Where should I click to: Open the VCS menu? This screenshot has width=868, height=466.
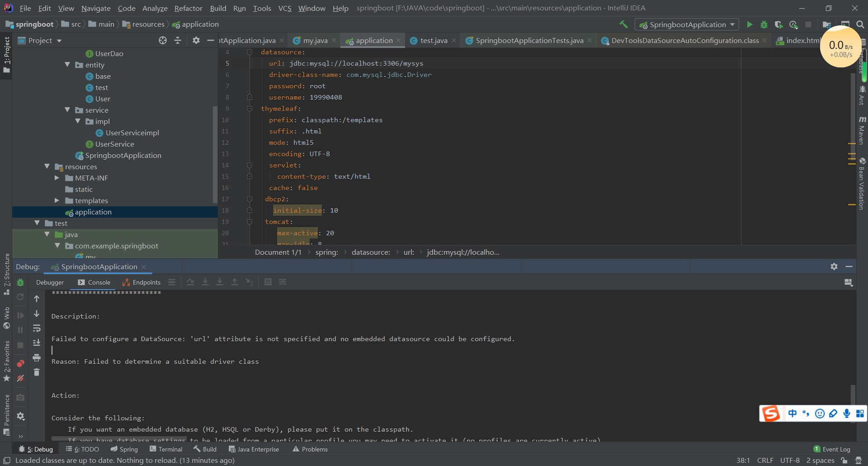(285, 8)
